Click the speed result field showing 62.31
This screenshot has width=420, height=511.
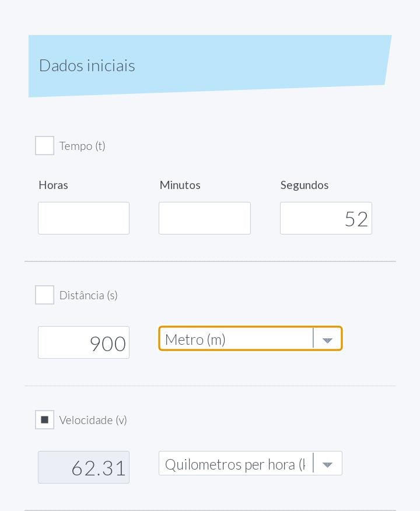coord(83,467)
